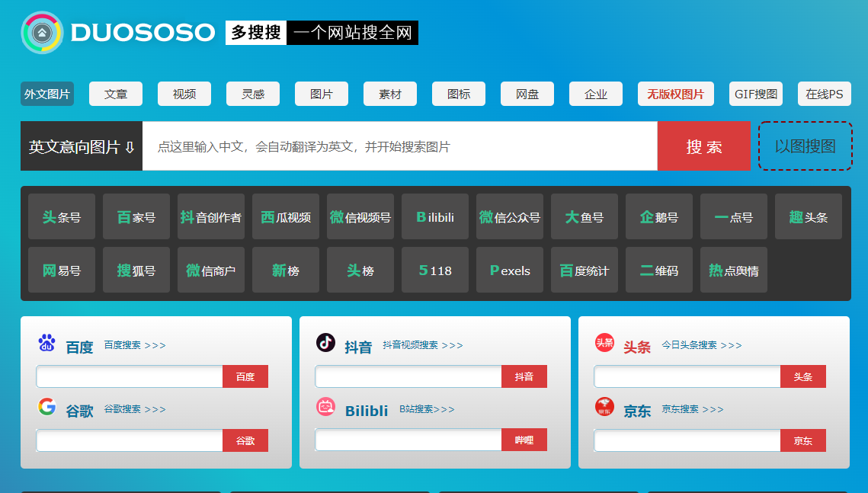Expand the 英文意向图片 dropdown selector
The image size is (868, 493).
coord(82,146)
